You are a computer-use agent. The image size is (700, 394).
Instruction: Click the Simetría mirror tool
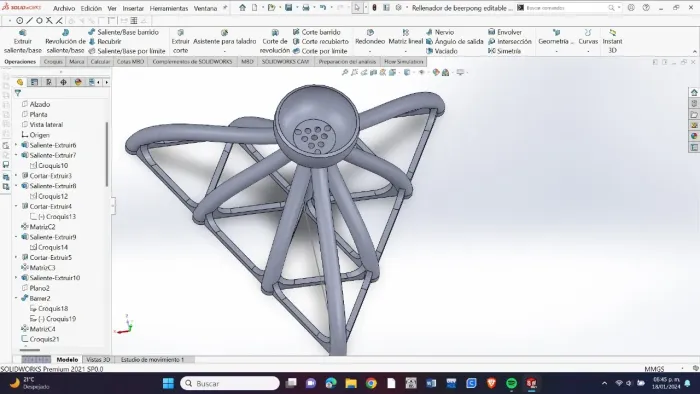(x=504, y=51)
